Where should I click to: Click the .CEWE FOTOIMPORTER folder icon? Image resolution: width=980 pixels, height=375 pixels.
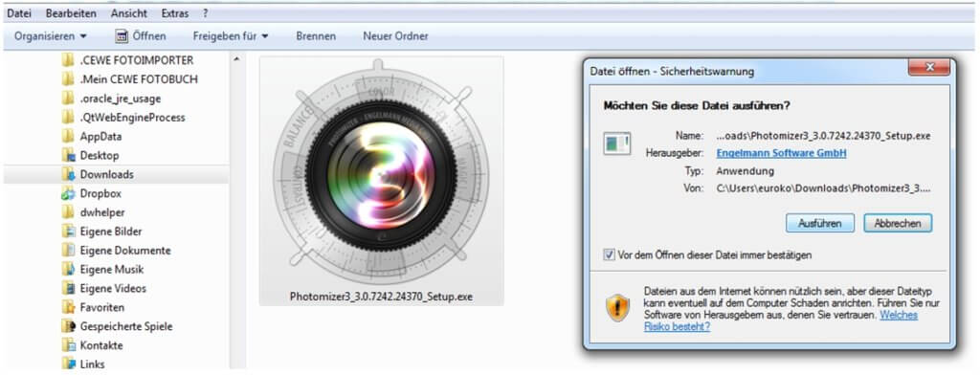(x=68, y=60)
